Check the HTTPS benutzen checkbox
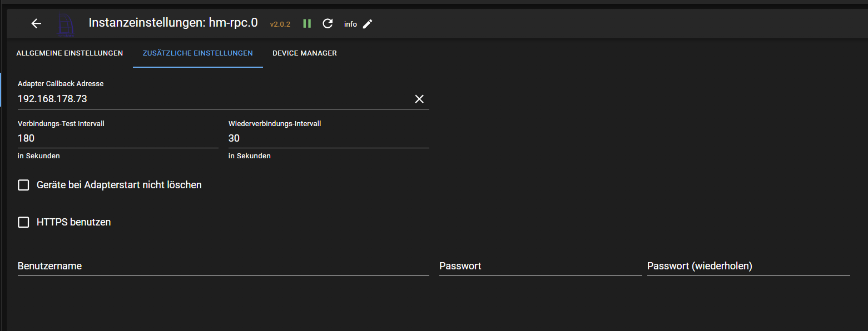Screen dimensions: 868x331 (x=23, y=222)
